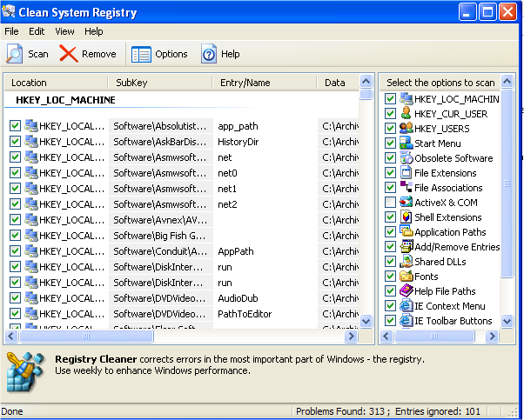Click the HKEY_USERS people icon
Image resolution: width=524 pixels, height=420 pixels.
[x=406, y=128]
